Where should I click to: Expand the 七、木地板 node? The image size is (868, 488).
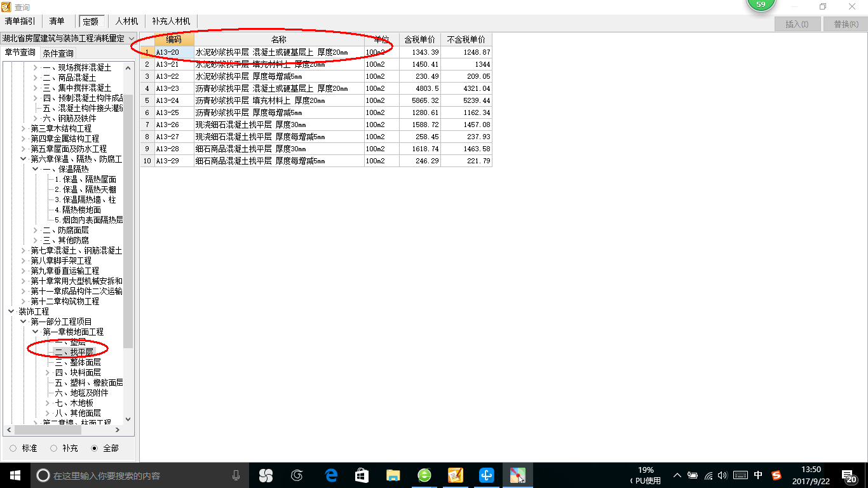(48, 403)
